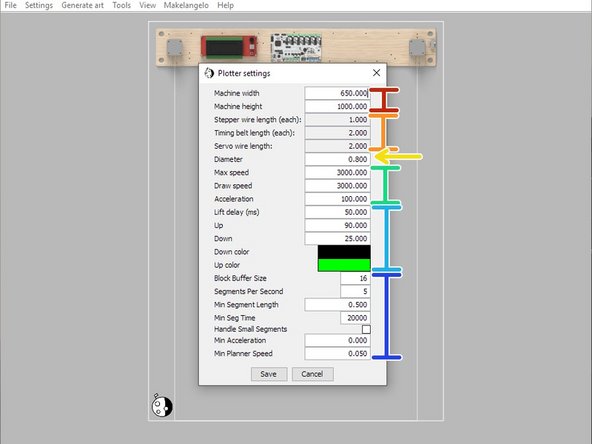This screenshot has height=444, width=592.
Task: Pick the green Up color swatch
Action: coord(344,265)
